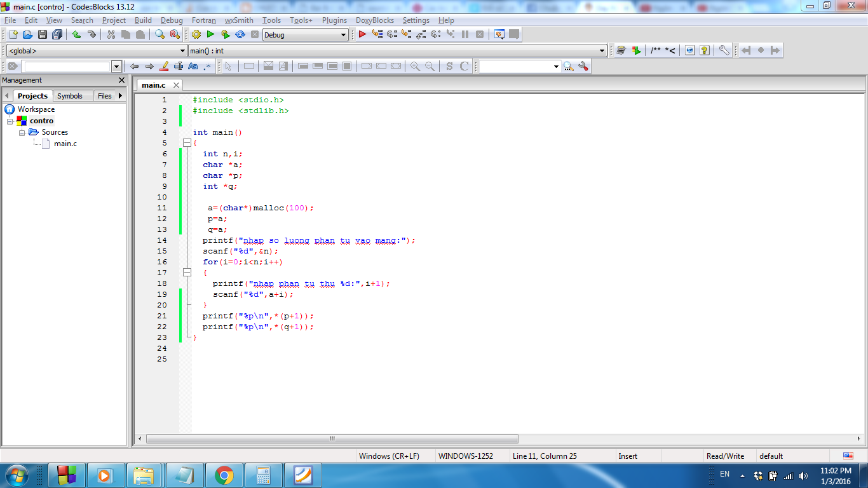
Task: Click the Cut scissors icon
Action: coord(111,34)
